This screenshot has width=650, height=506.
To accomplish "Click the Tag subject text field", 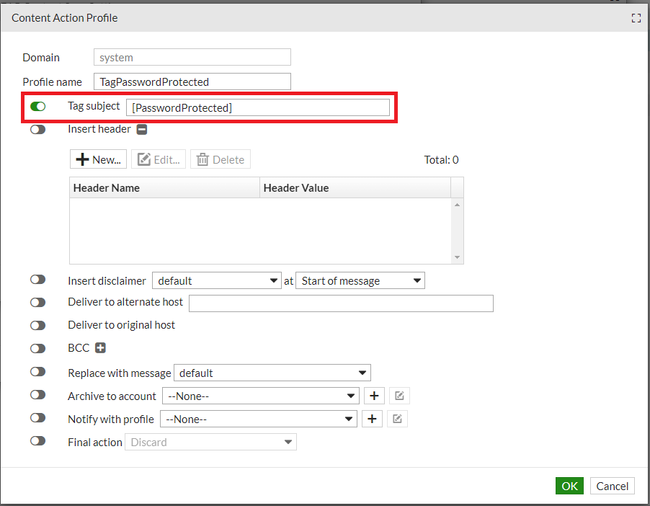I will point(258,107).
